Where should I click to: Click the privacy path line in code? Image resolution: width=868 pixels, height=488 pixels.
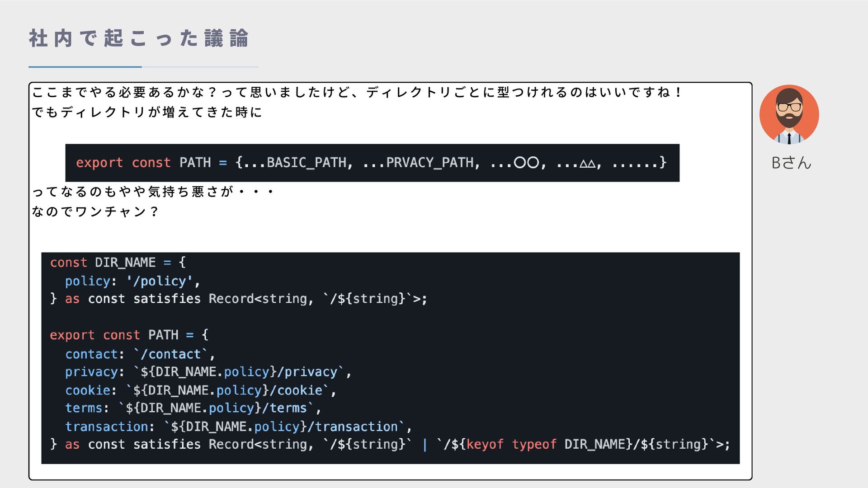point(208,372)
